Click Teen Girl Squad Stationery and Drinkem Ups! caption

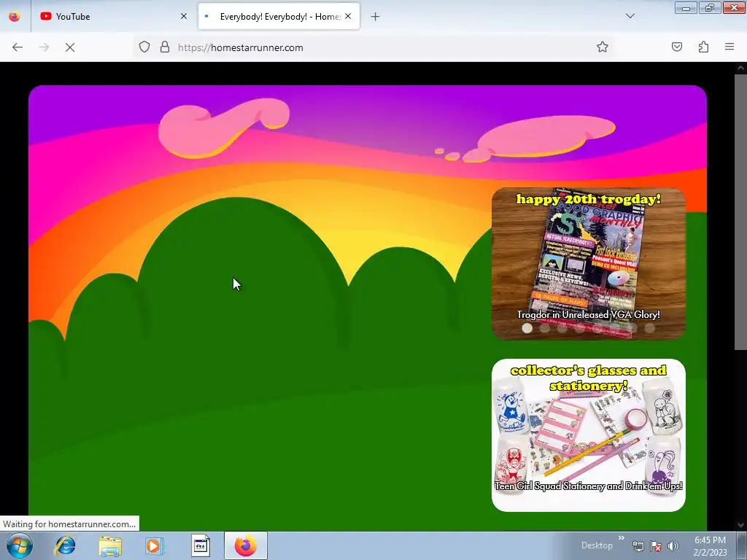(x=589, y=486)
